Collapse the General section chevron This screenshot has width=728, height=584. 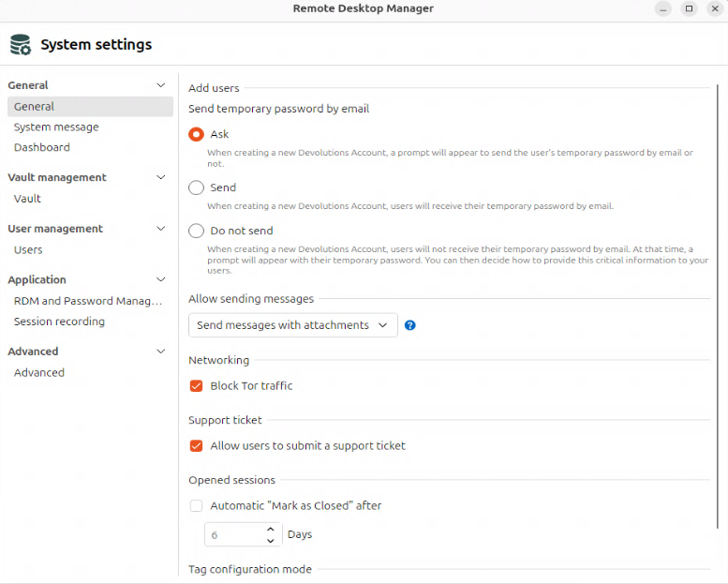(x=160, y=85)
